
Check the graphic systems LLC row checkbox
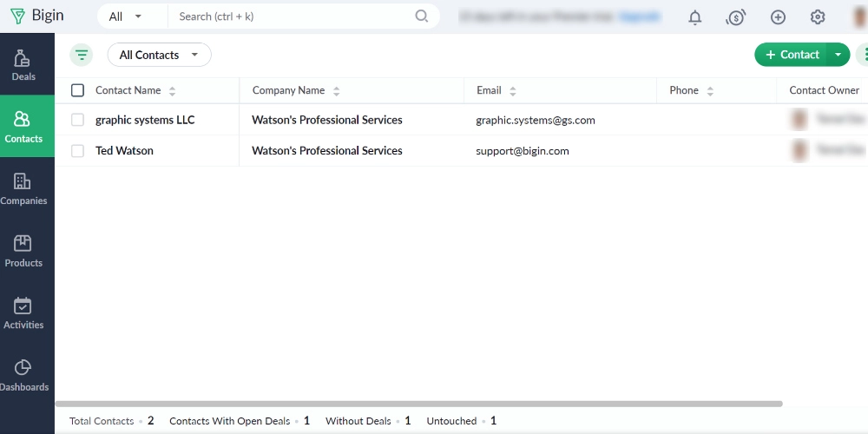[x=77, y=120]
